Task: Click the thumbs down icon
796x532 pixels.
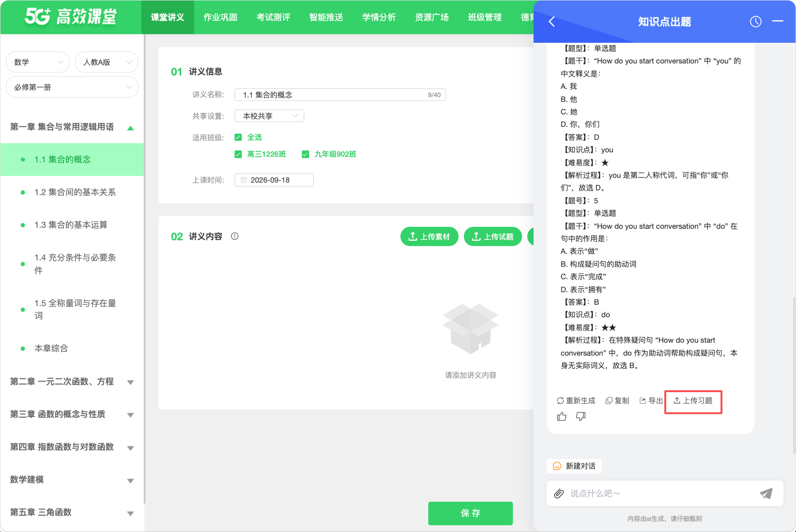Action: pos(581,416)
